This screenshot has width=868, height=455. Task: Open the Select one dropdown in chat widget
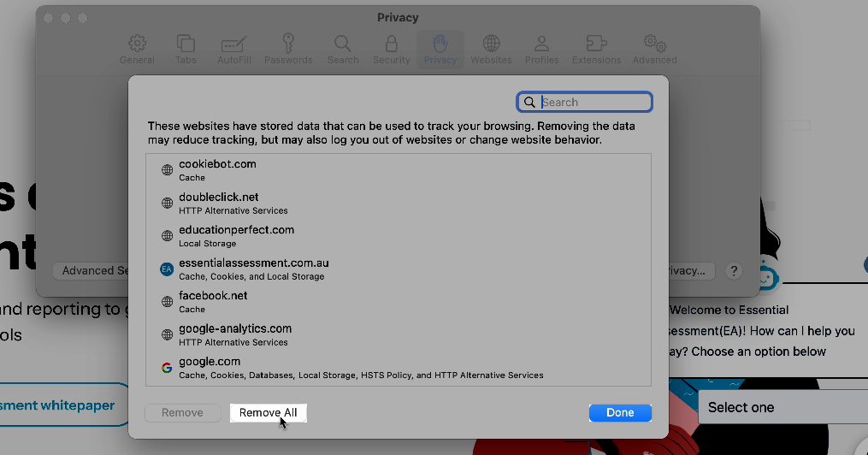click(783, 407)
